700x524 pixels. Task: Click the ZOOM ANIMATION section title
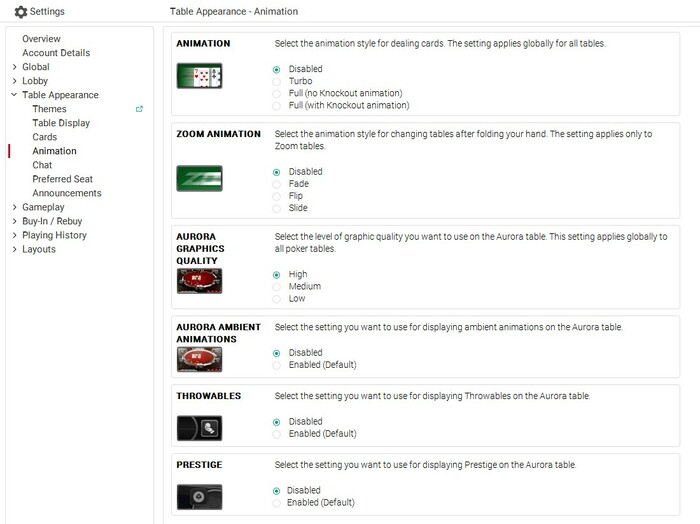pyautogui.click(x=218, y=134)
